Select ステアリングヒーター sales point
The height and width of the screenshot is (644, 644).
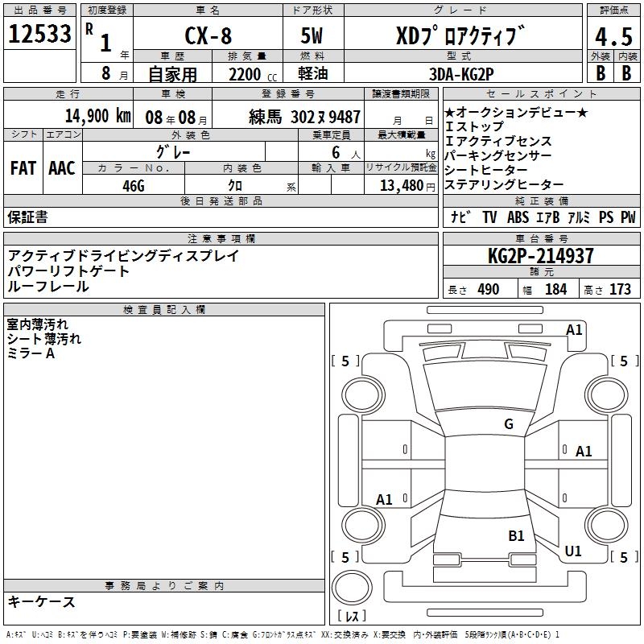point(505,184)
